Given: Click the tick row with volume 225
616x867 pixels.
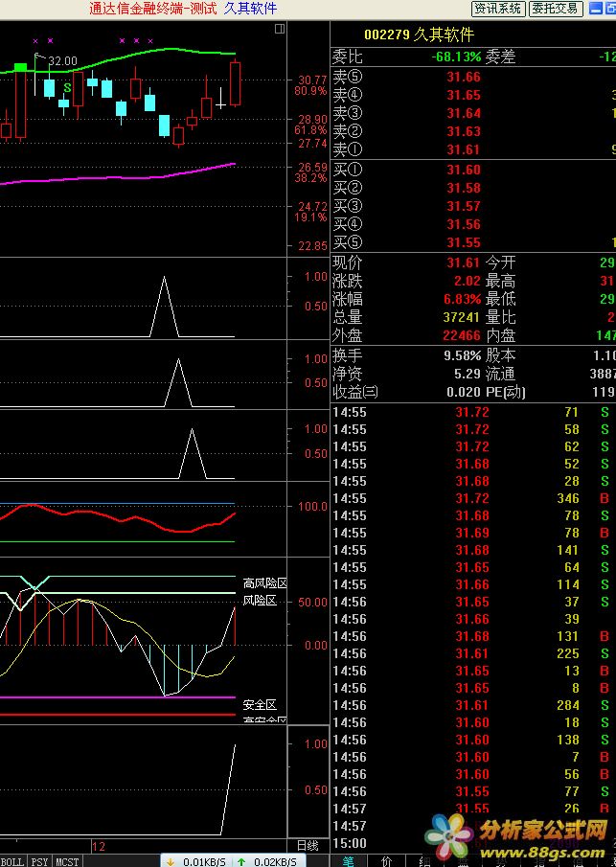Looking at the screenshot, I should [x=473, y=654].
